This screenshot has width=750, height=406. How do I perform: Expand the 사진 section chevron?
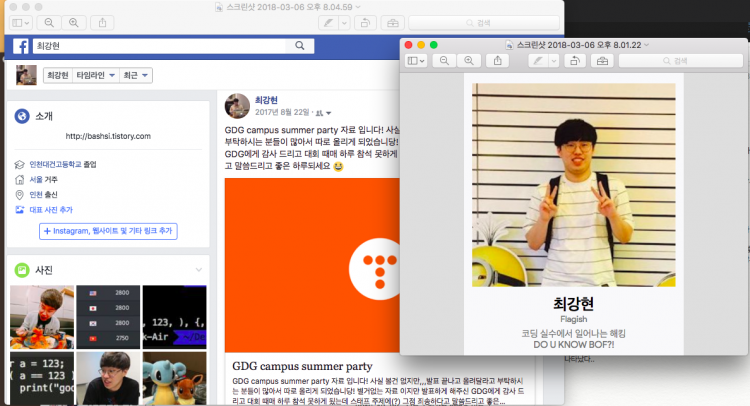tap(199, 270)
